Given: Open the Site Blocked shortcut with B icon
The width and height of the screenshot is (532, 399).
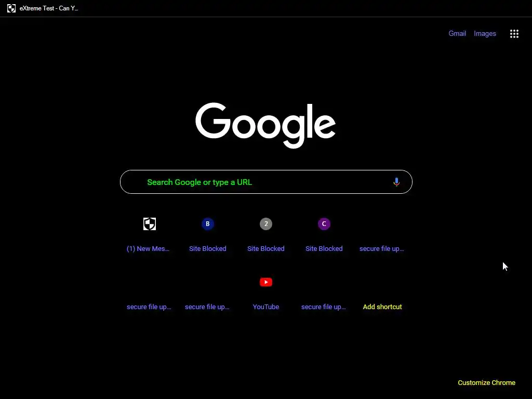Looking at the screenshot, I should point(208,234).
